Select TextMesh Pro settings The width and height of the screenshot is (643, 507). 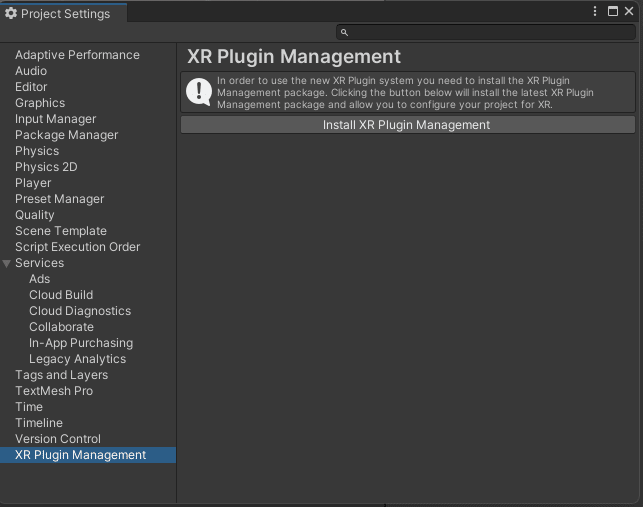pos(54,391)
